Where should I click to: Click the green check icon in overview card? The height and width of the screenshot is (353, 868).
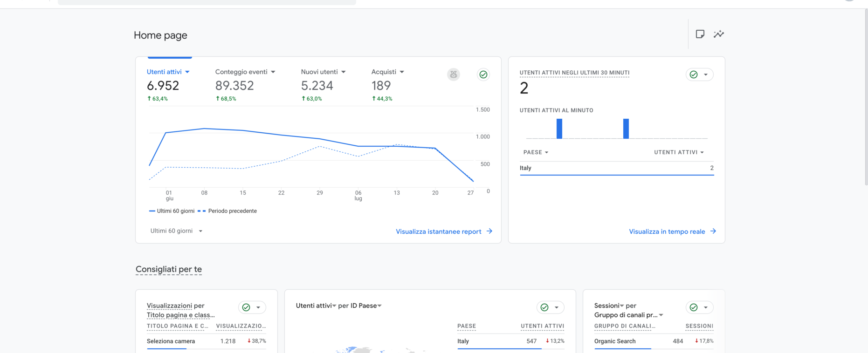(483, 75)
